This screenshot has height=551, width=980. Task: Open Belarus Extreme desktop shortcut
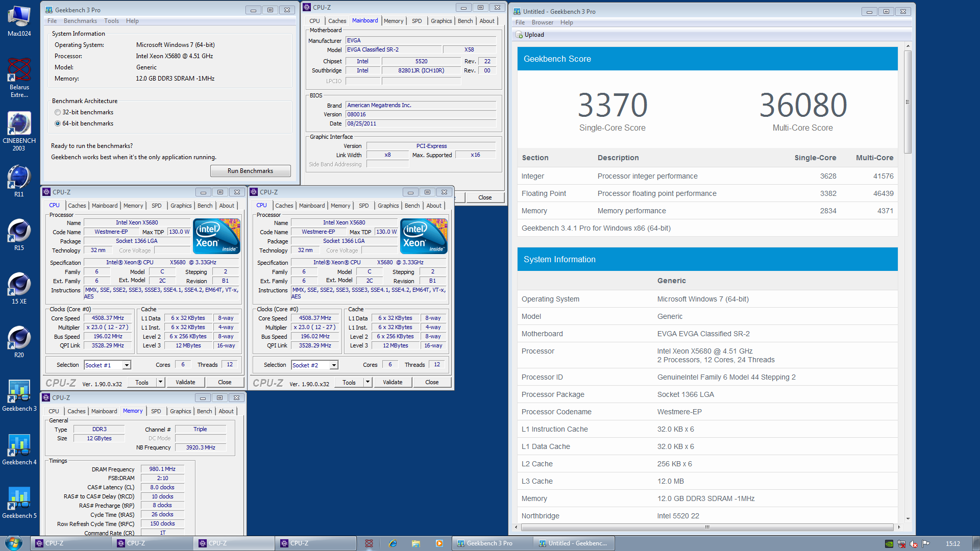click(x=19, y=78)
